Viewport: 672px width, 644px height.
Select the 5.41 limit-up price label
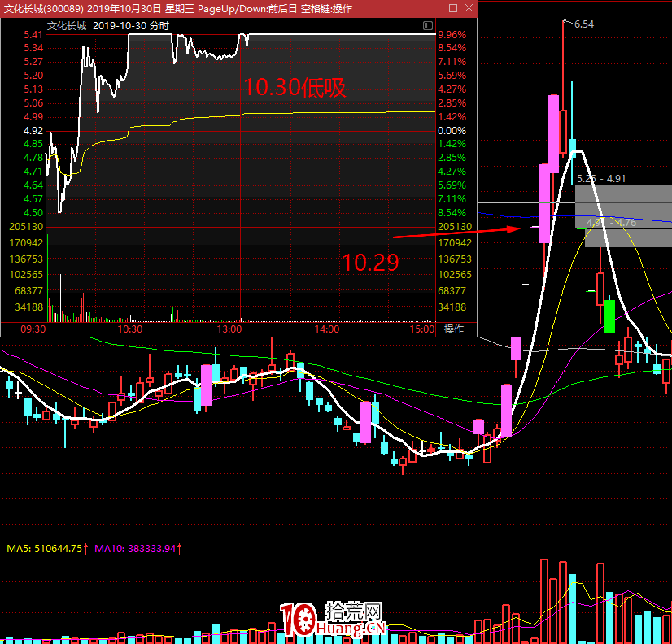[x=33, y=35]
